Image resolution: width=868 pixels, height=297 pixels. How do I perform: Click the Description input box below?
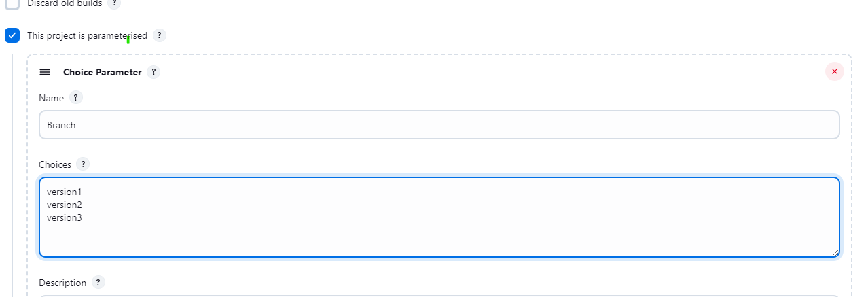pos(439,296)
